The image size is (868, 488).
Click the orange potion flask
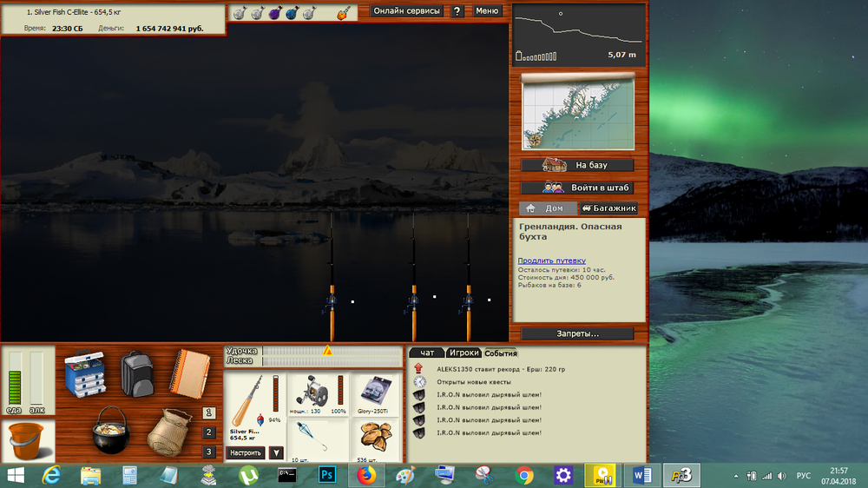pyautogui.click(x=343, y=13)
